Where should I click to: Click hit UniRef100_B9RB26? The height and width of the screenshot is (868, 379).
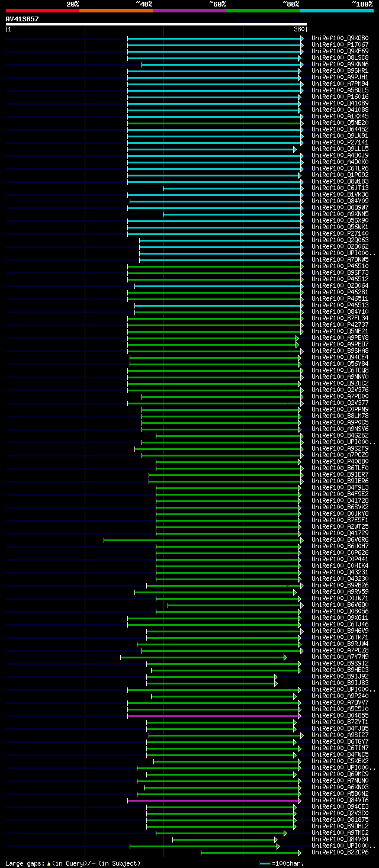[x=340, y=585]
